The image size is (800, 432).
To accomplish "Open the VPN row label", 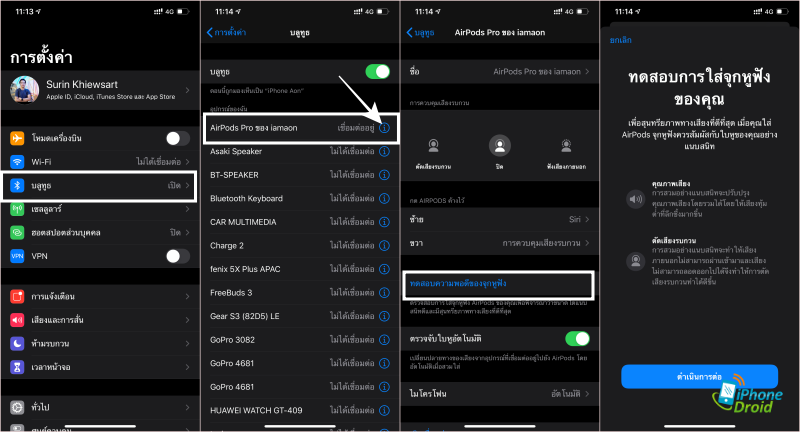I will pyautogui.click(x=39, y=256).
